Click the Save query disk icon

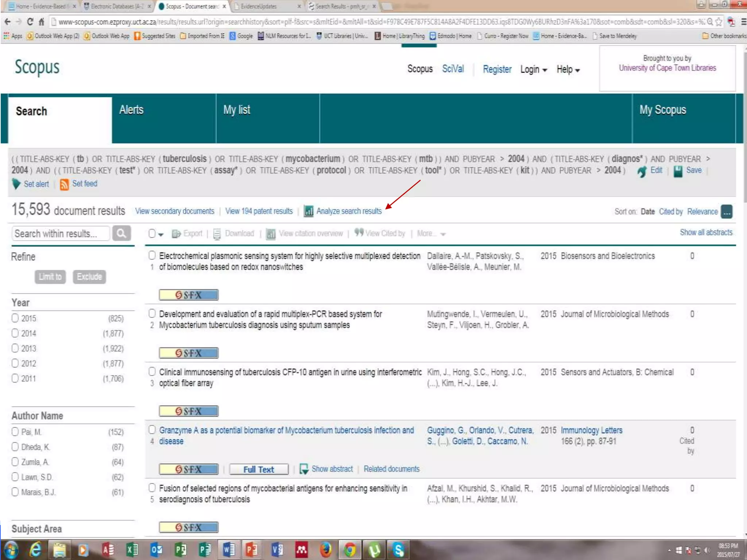[678, 171]
